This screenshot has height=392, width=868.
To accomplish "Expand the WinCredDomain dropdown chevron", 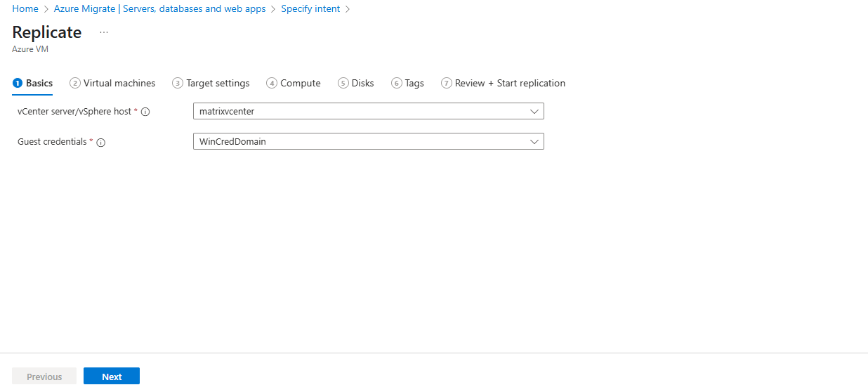I will click(534, 141).
